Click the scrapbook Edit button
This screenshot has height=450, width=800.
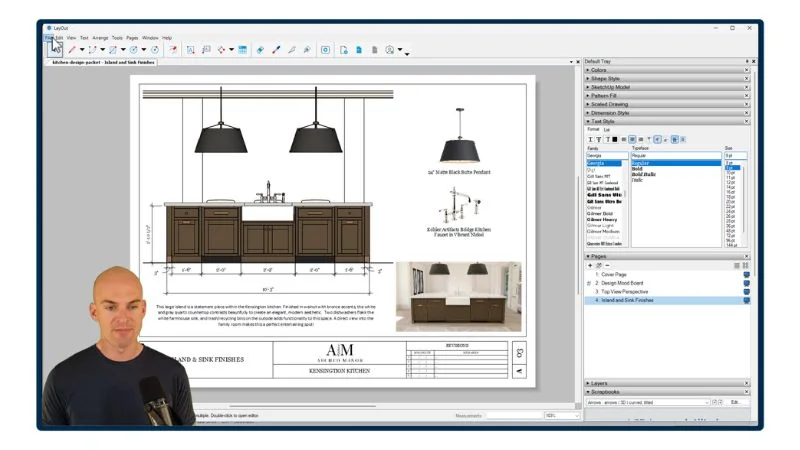click(x=735, y=403)
